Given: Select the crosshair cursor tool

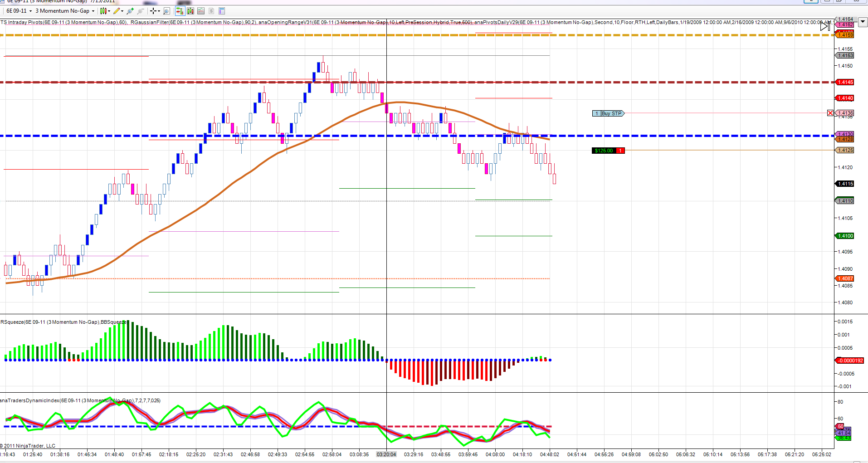Looking at the screenshot, I should (153, 11).
